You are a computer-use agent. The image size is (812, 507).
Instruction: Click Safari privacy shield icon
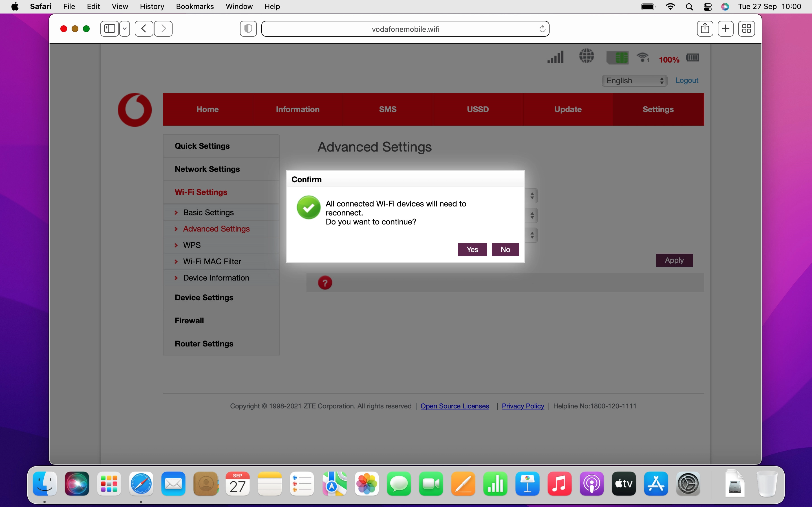point(248,29)
